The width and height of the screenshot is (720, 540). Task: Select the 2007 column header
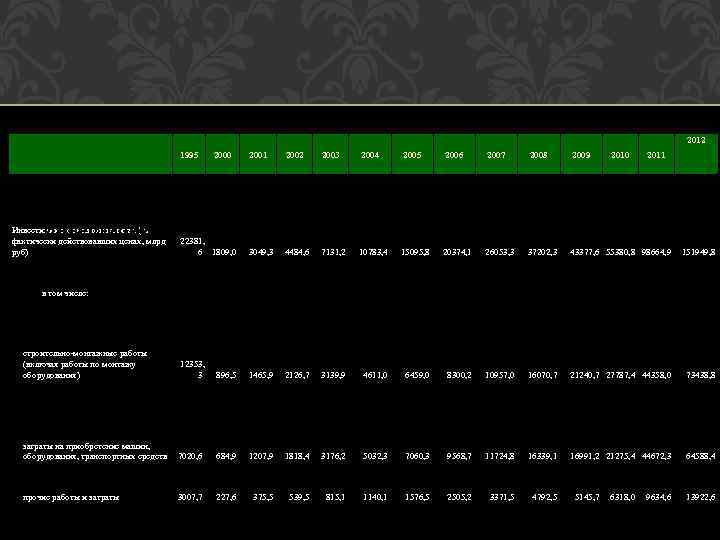click(496, 155)
